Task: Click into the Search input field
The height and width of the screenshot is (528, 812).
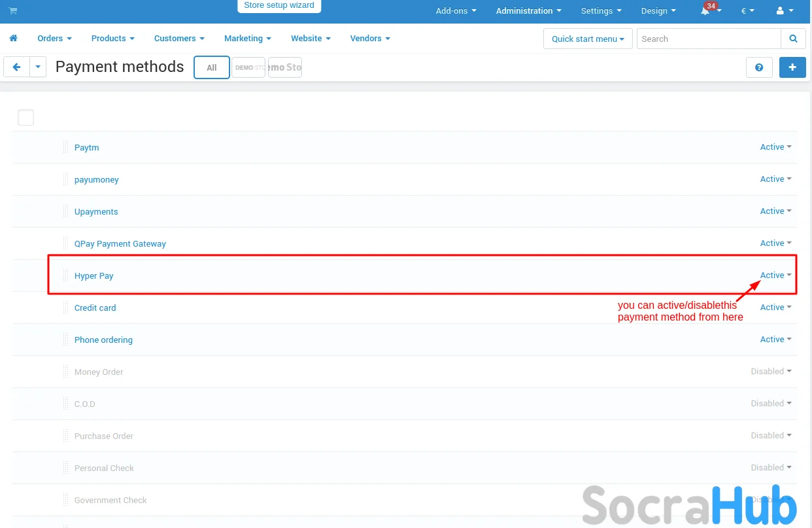Action: [709, 39]
